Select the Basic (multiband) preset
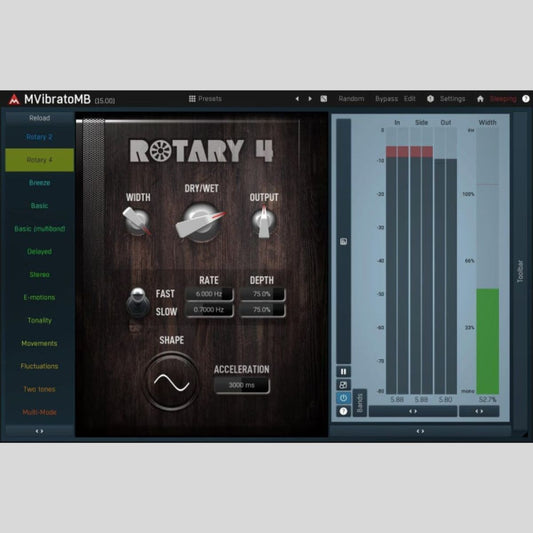 [x=39, y=229]
